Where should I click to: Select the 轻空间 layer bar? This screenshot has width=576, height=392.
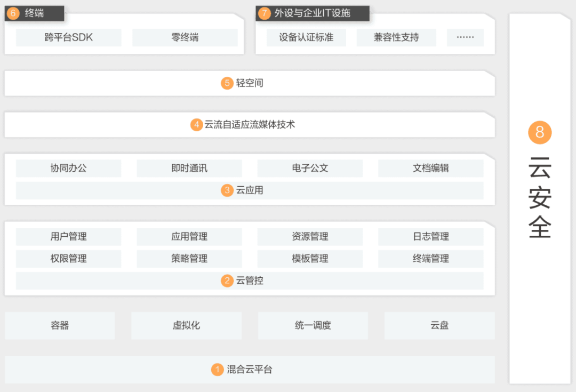(250, 83)
